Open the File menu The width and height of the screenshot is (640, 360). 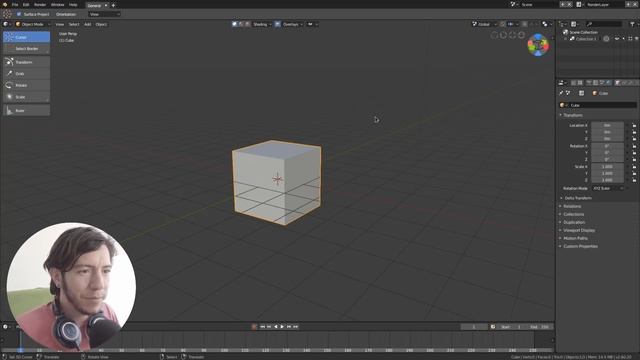pos(15,5)
